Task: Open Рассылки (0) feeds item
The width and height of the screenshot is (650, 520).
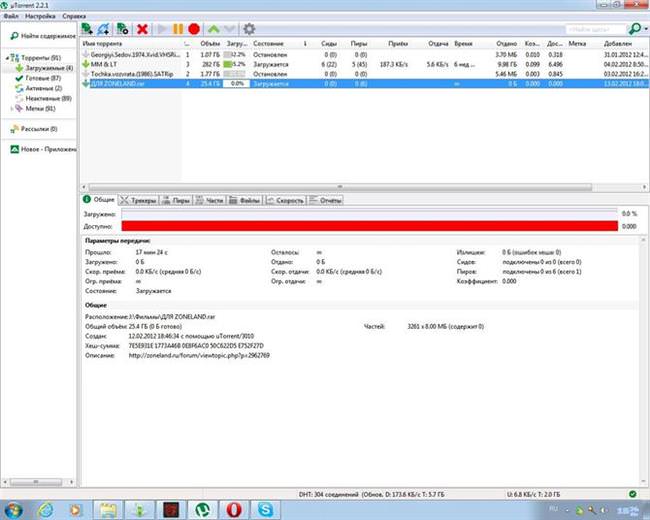Action: coord(34,129)
